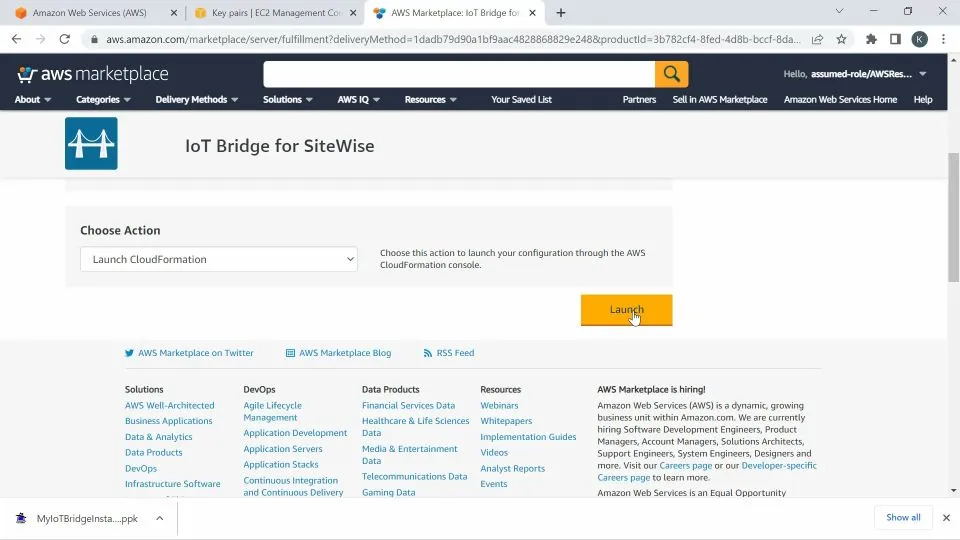The width and height of the screenshot is (960, 540).
Task: Focus the marketplace search field
Action: pyautogui.click(x=459, y=74)
